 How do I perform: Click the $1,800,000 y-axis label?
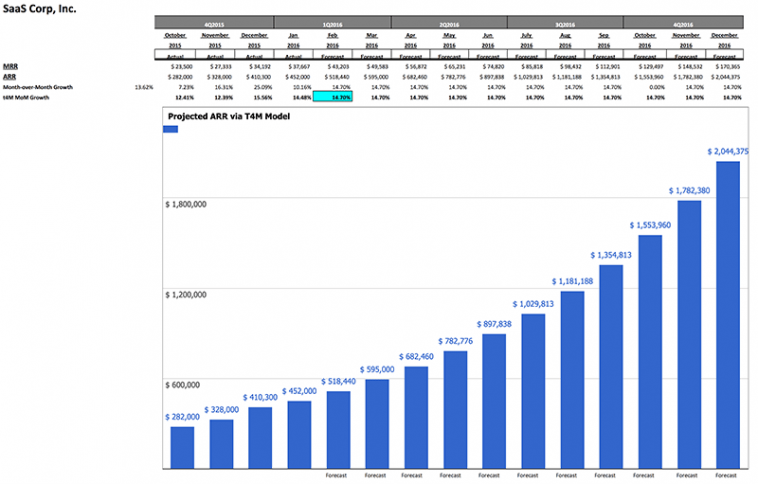click(x=185, y=203)
